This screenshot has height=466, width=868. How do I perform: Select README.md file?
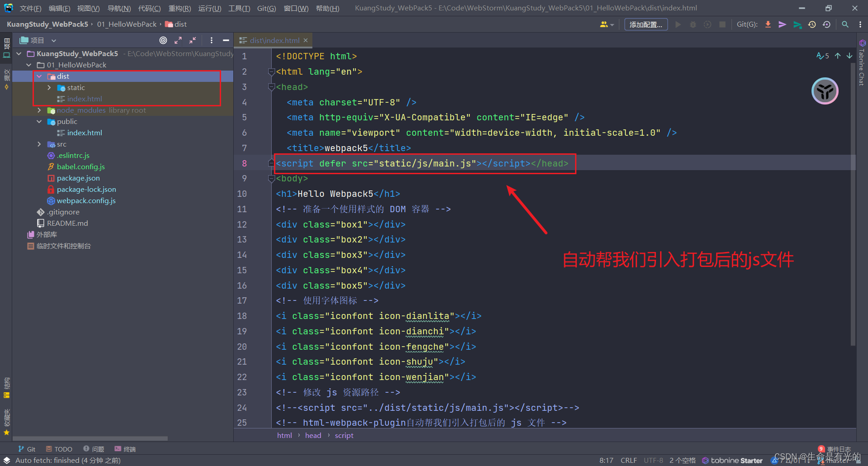click(67, 223)
